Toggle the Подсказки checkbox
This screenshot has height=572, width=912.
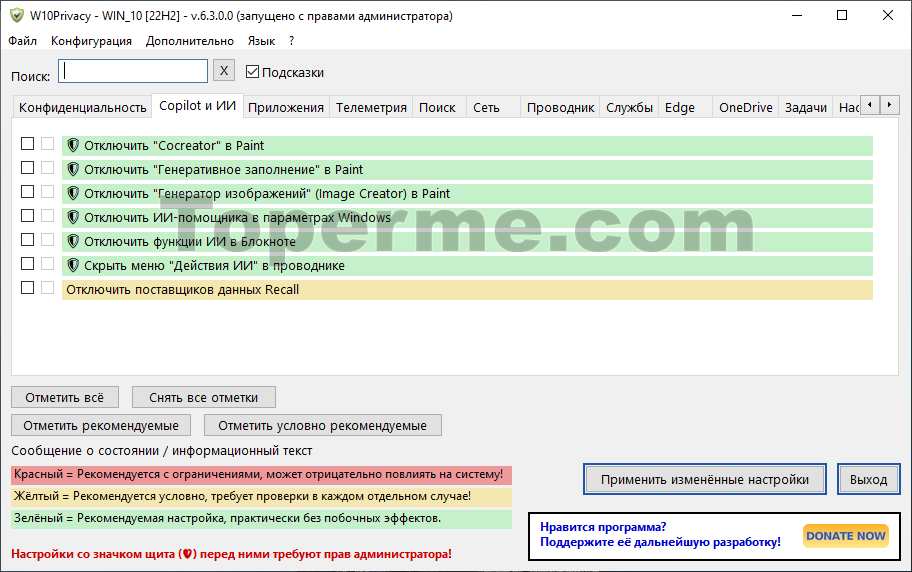pos(252,72)
